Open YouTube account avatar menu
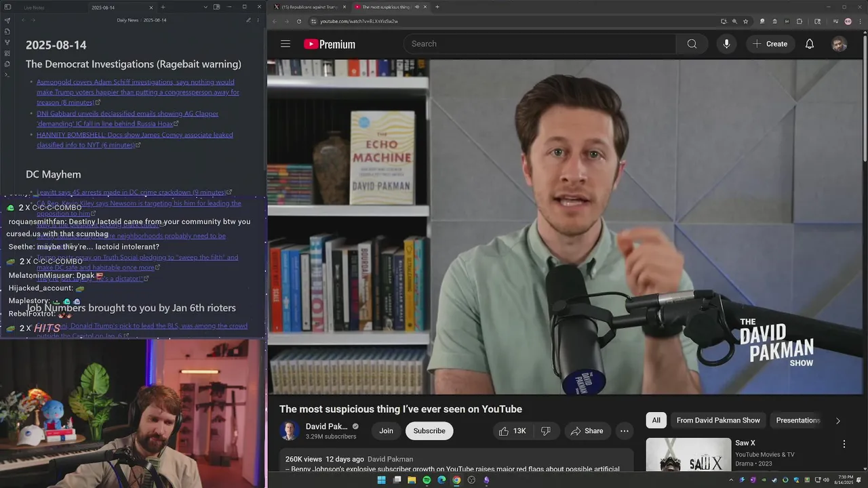This screenshot has width=868, height=488. (x=839, y=44)
